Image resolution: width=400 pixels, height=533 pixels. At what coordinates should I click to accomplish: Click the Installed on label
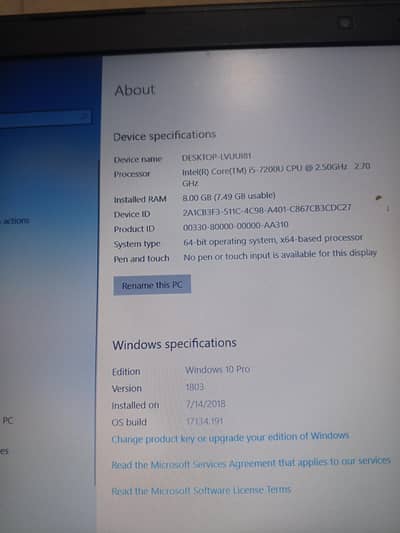coord(135,405)
